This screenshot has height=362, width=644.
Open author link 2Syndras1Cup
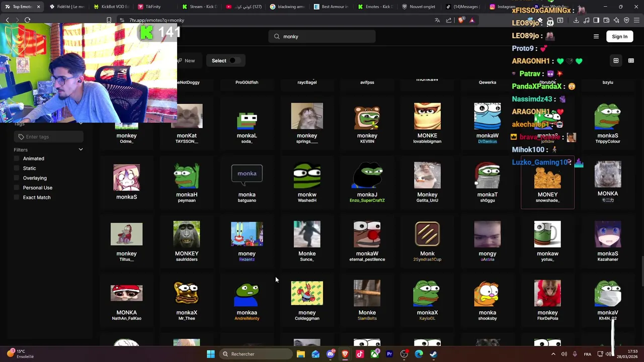427,259
